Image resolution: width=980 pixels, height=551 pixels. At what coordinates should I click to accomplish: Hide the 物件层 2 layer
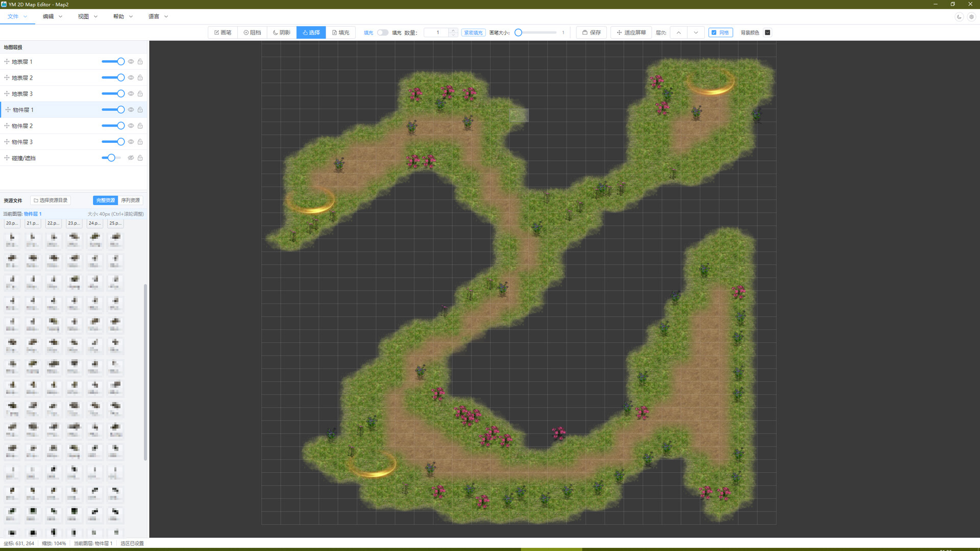131,126
